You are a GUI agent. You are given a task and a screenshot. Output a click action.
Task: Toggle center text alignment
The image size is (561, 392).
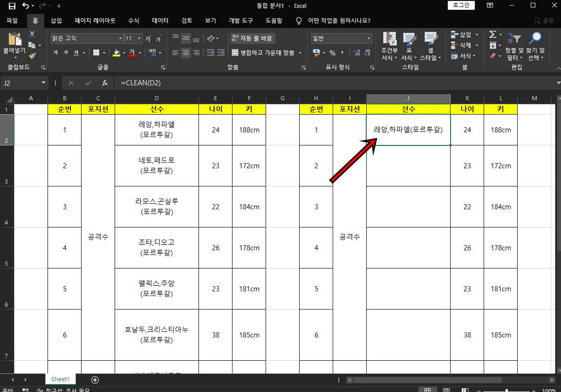(186, 53)
